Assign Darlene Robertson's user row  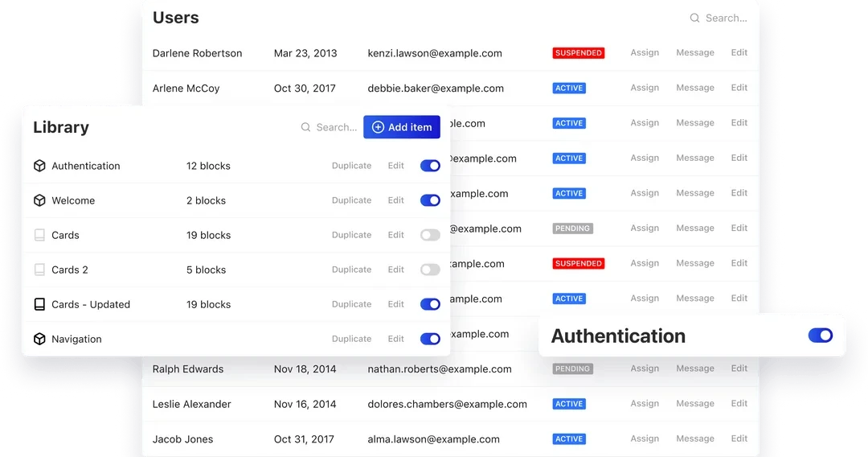pyautogui.click(x=645, y=52)
